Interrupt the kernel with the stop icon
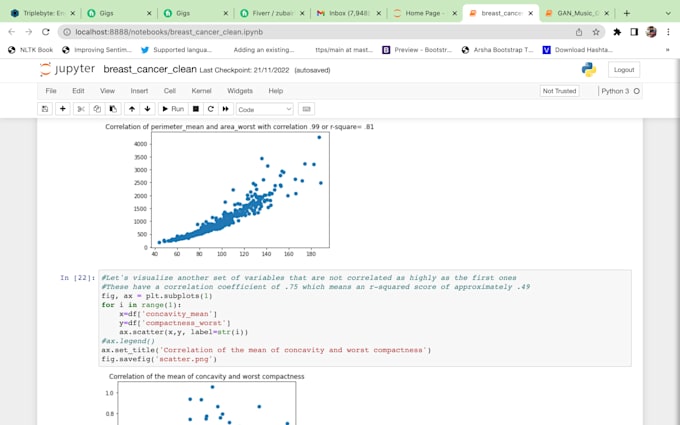The image size is (680, 425). tap(196, 109)
